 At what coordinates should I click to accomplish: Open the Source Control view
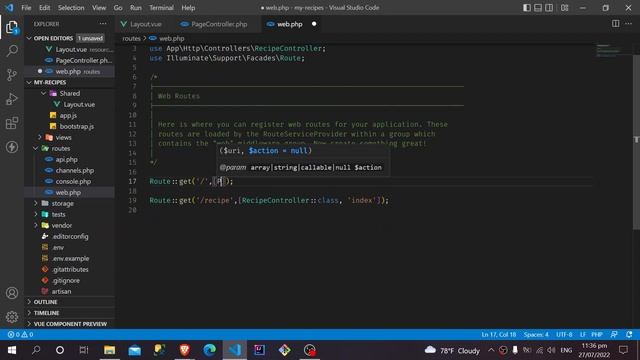[12, 75]
